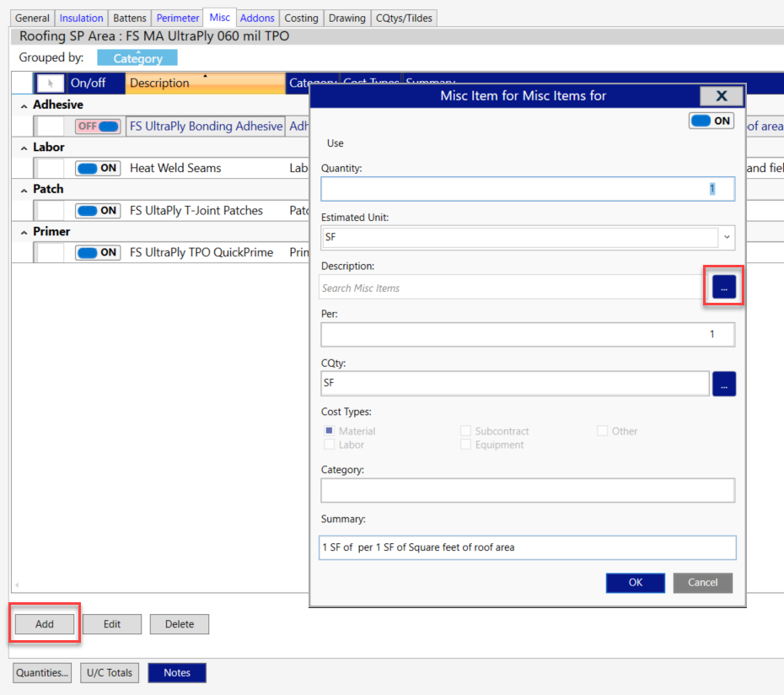Open Description search browse button in dialog
Screen dimensions: 784x695
[723, 287]
